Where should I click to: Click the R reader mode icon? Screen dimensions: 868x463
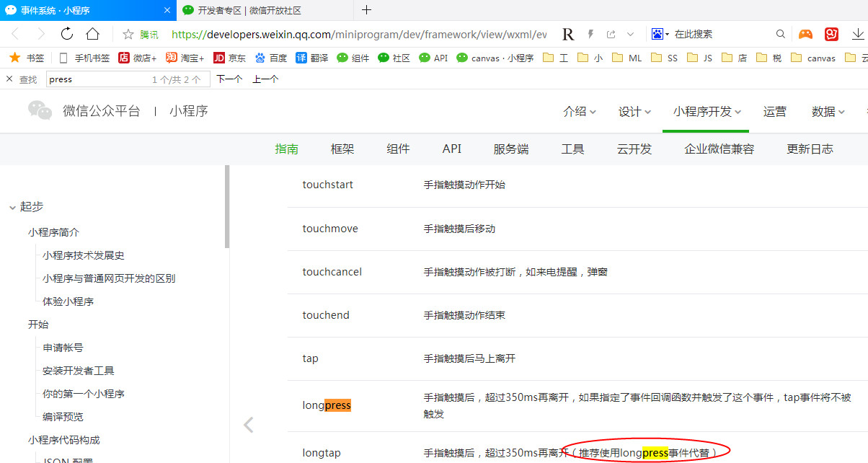[x=568, y=34]
